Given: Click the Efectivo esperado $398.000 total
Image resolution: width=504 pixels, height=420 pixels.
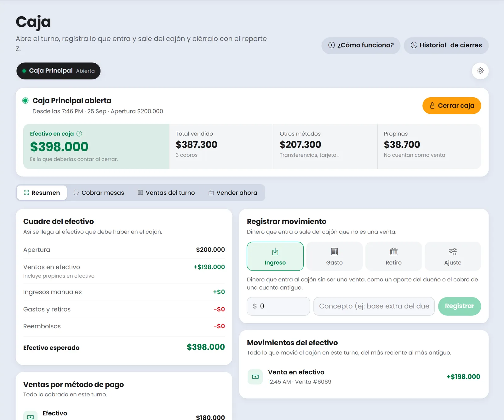Looking at the screenshot, I should 206,347.
